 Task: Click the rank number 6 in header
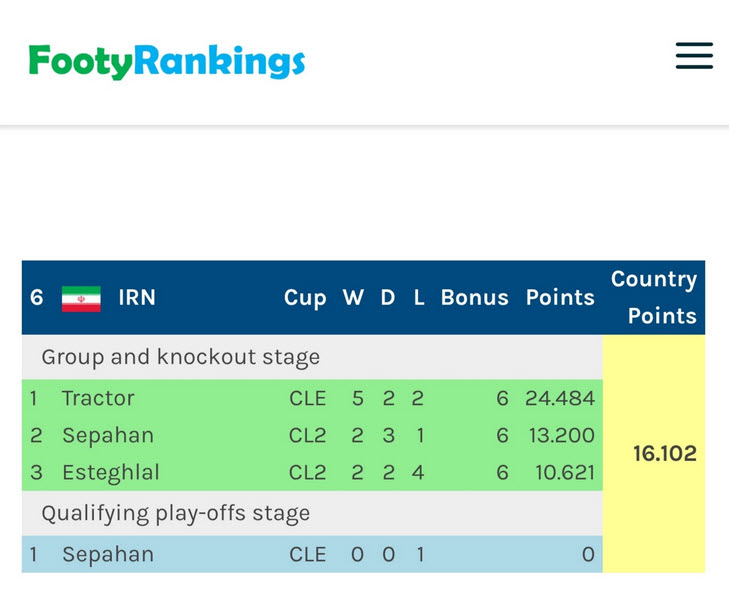[x=37, y=297]
